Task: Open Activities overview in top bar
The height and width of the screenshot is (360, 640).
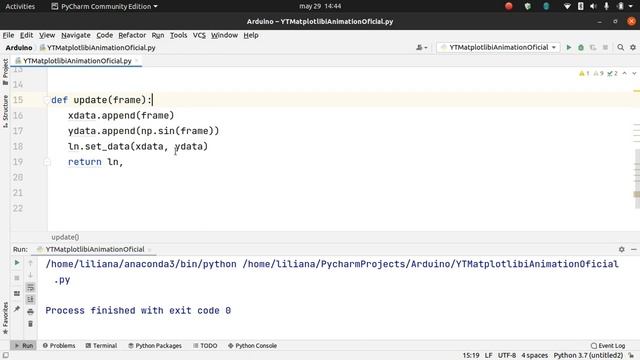Action: [x=20, y=6]
